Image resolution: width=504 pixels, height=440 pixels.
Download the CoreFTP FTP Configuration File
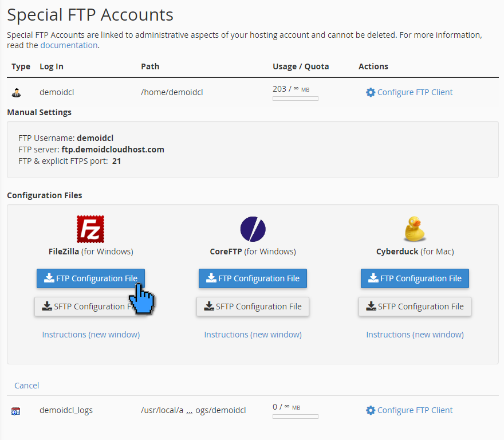coord(253,278)
